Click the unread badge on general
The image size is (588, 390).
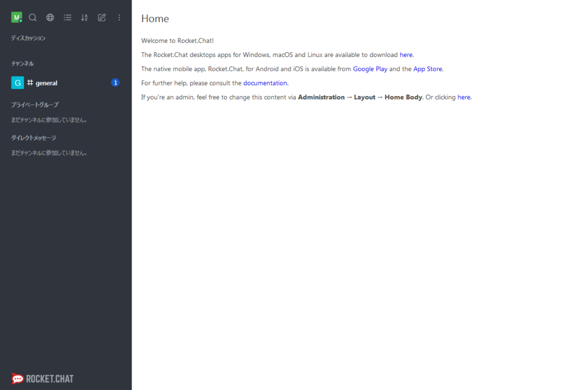point(115,83)
